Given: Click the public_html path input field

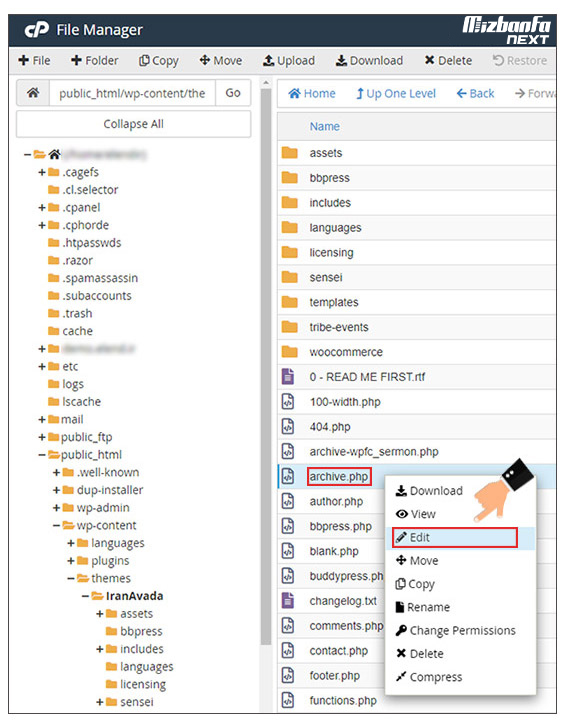Looking at the screenshot, I should click(132, 93).
